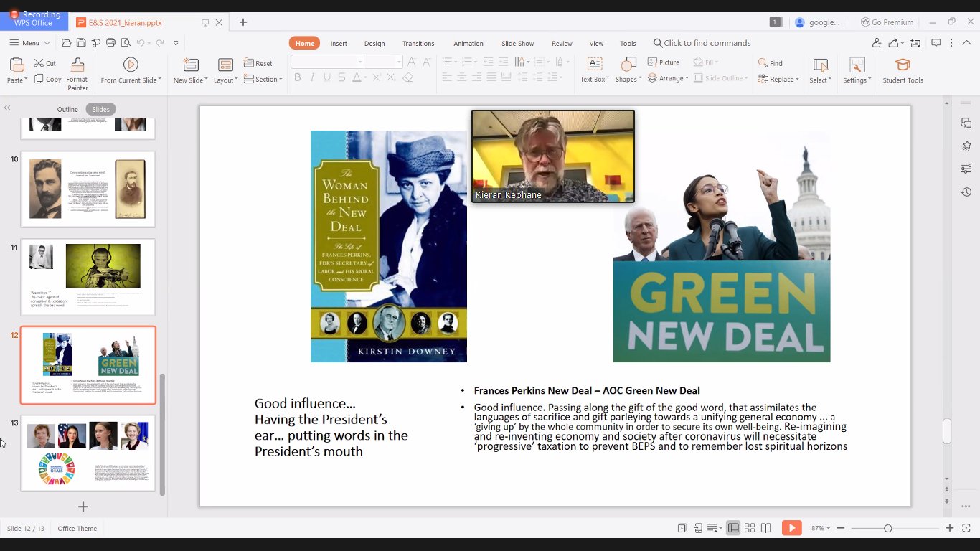Start slideshow with orange play button

(x=791, y=528)
